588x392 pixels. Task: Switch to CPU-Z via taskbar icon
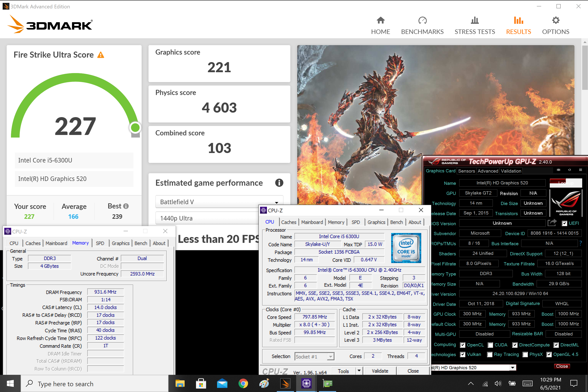point(306,383)
